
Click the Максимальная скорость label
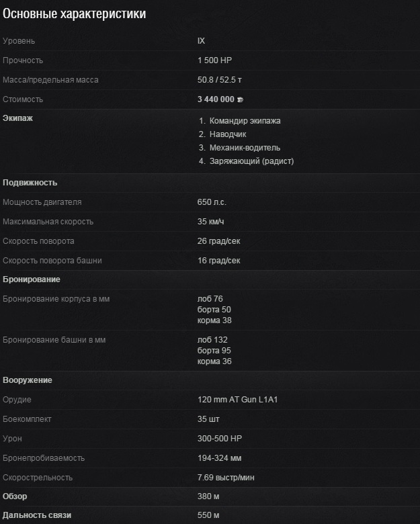pos(48,222)
